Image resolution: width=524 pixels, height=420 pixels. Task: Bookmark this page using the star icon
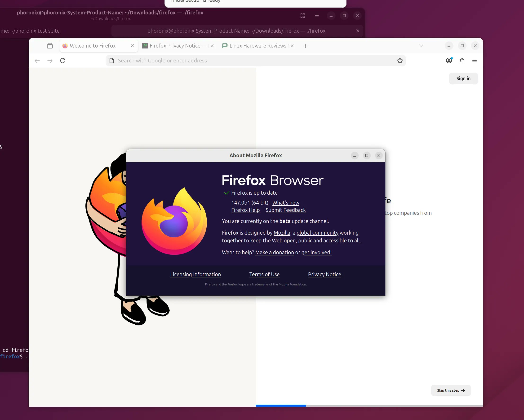click(x=400, y=60)
